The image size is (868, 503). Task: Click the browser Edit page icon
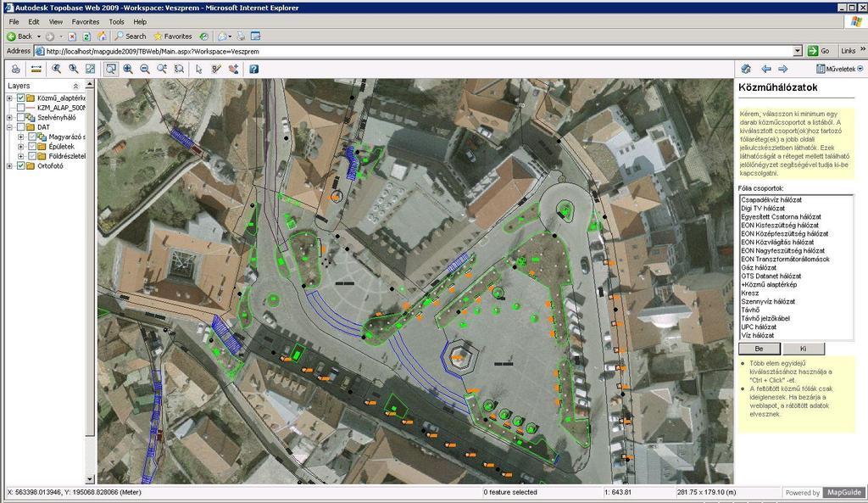pos(255,36)
